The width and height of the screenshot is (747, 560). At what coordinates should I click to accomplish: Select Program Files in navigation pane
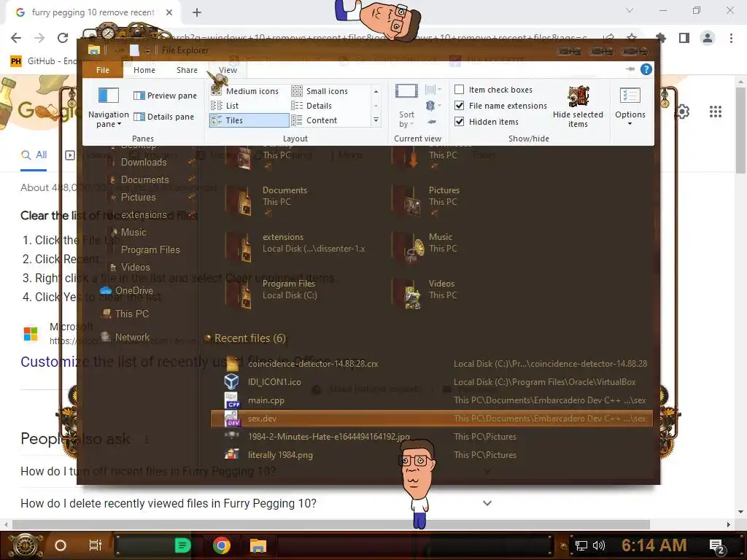pyautogui.click(x=150, y=250)
